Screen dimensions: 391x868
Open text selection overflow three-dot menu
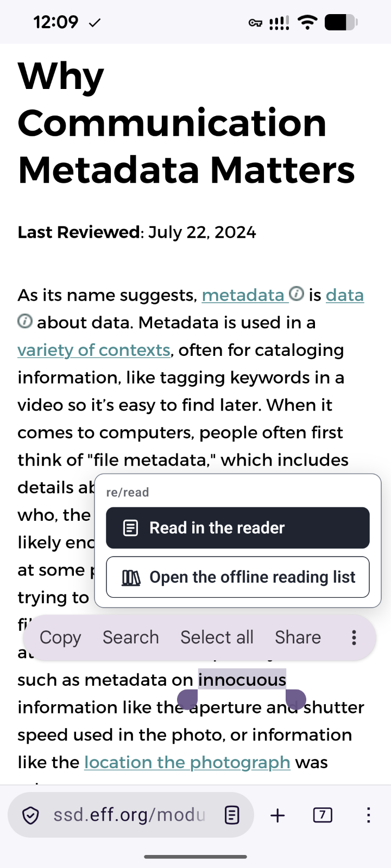(354, 637)
